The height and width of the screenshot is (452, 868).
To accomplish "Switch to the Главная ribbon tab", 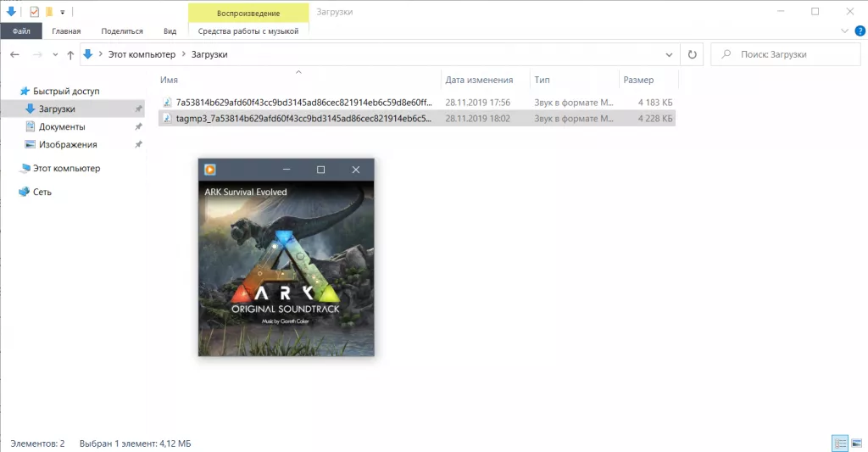I will 66,31.
